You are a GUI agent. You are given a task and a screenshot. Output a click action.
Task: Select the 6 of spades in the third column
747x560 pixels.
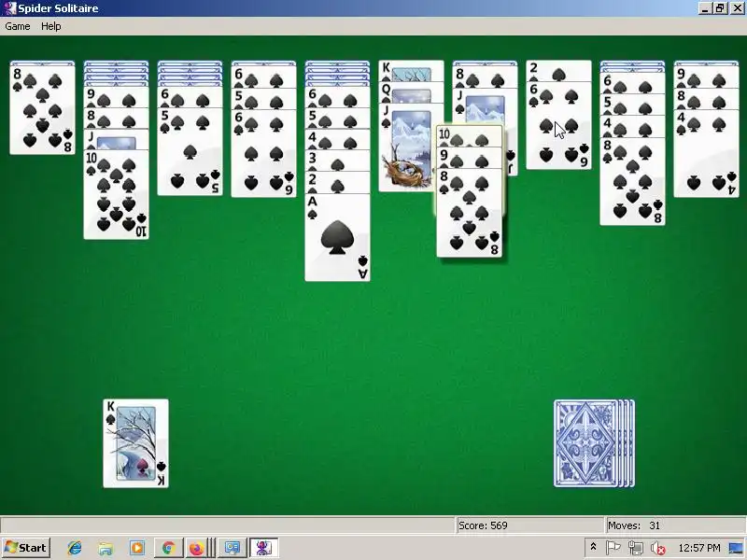click(190, 97)
